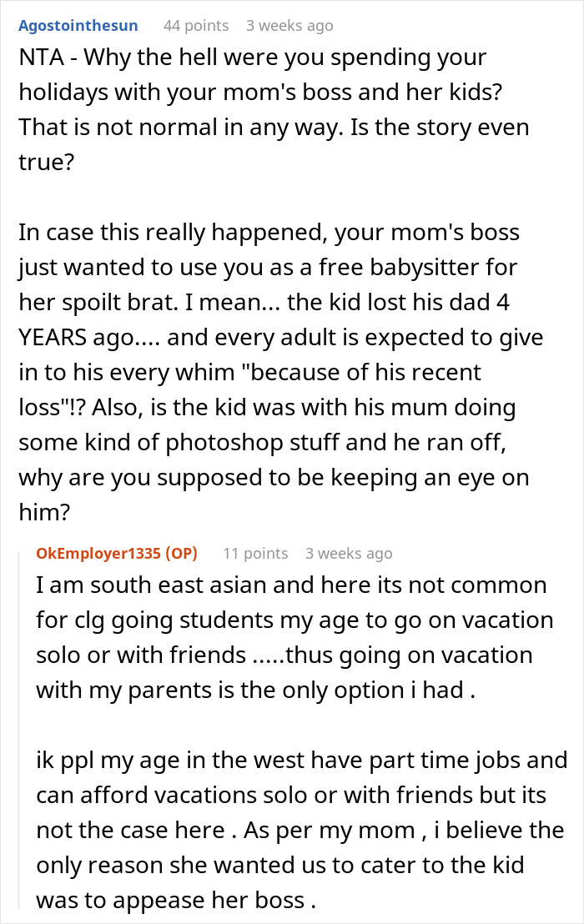Click the line "with my parents is the only option"
This screenshot has height=924, width=584.
point(256,690)
